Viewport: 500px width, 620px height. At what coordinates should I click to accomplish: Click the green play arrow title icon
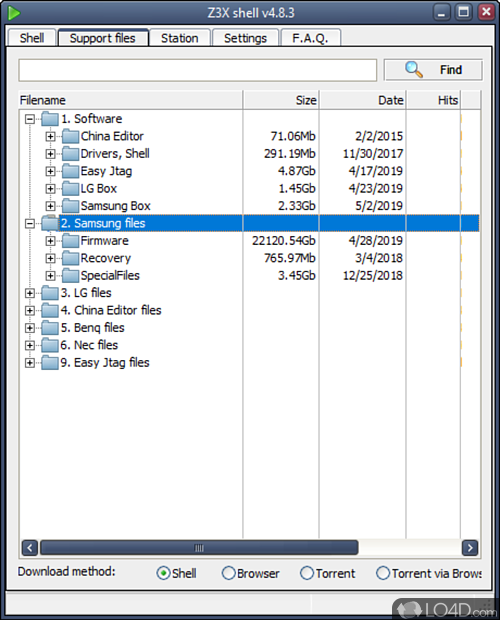[x=14, y=13]
